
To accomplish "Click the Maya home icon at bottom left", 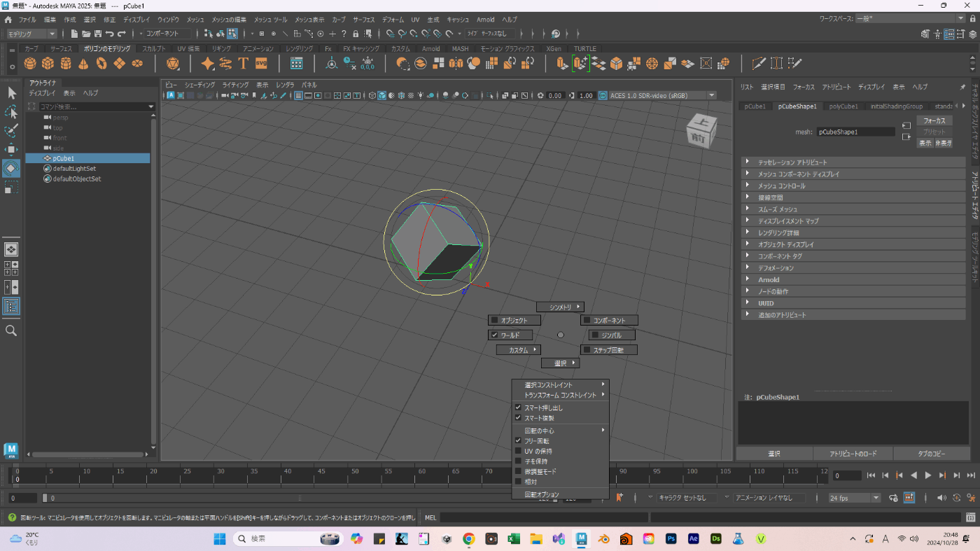I will coord(11,450).
